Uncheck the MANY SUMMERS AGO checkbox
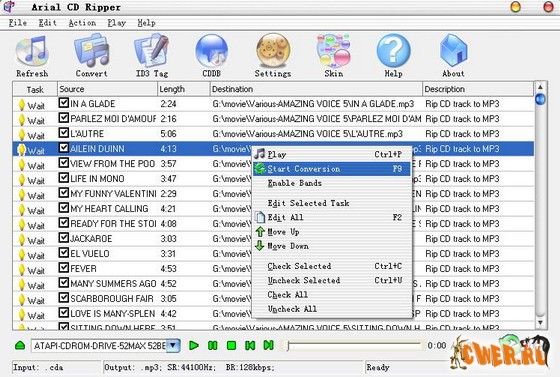The height and width of the screenshot is (377, 560). (64, 283)
